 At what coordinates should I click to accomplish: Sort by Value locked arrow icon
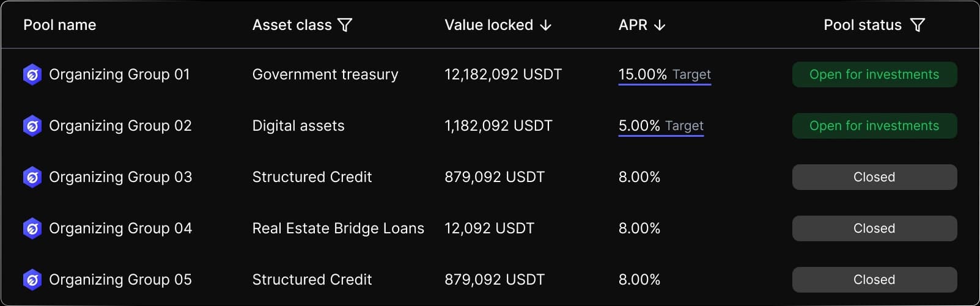[546, 25]
